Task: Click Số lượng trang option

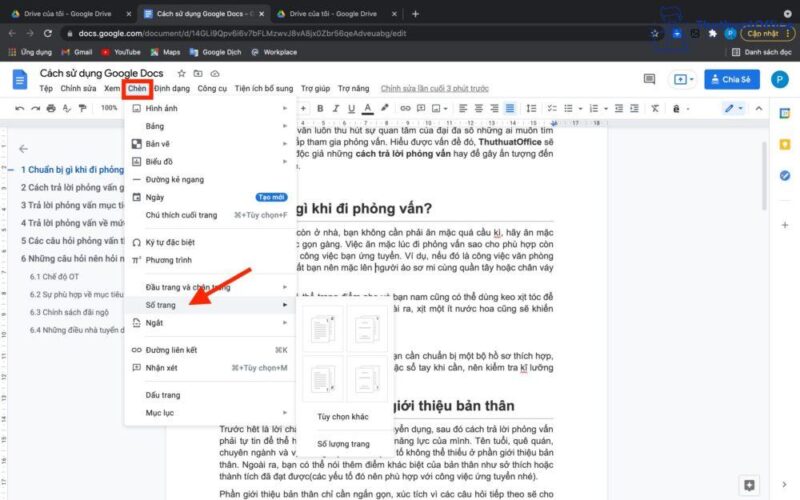Action: click(343, 444)
